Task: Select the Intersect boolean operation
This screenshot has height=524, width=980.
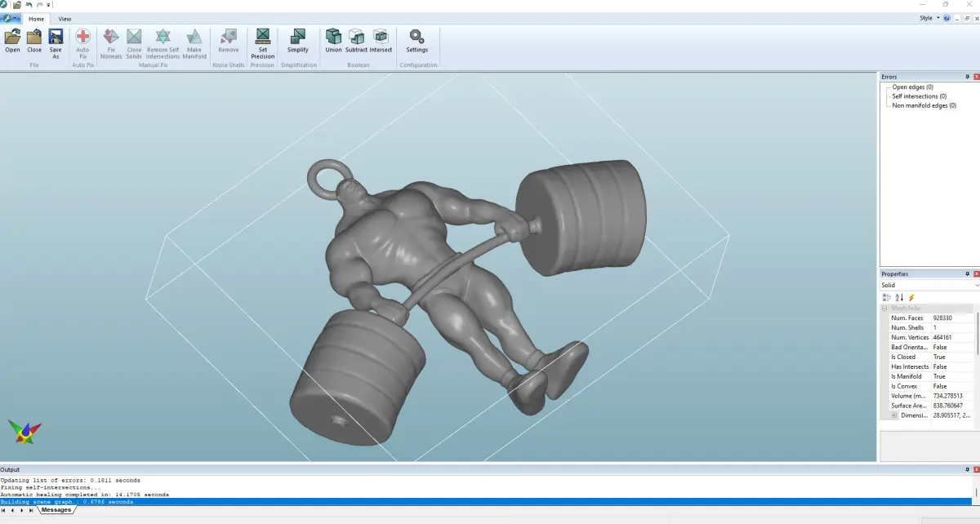Action: coord(381,42)
